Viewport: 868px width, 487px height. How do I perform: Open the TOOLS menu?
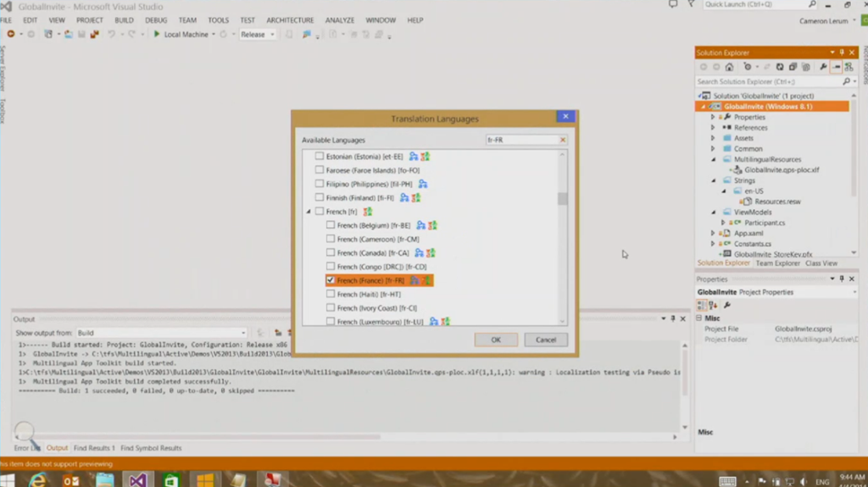click(x=218, y=20)
